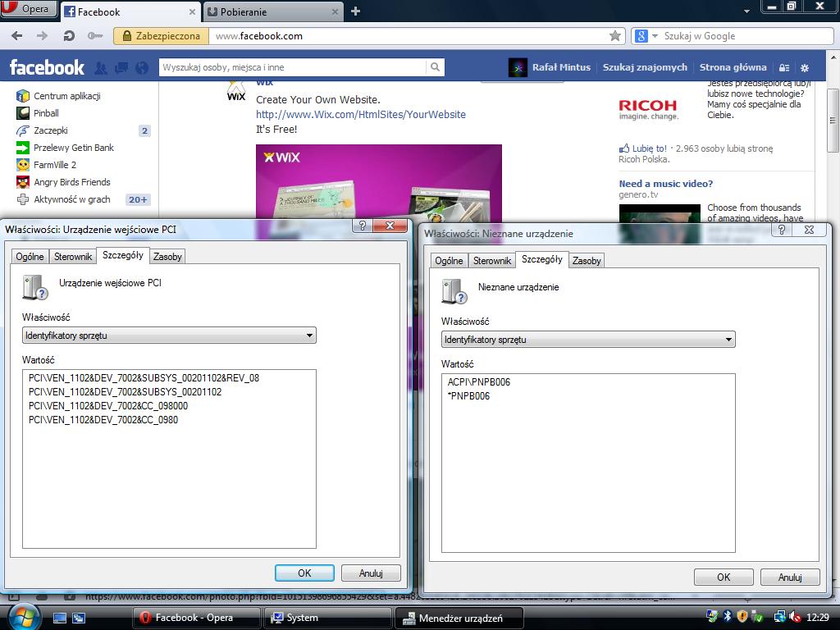
Task: Open the Need a music video? link
Action: pos(666,184)
